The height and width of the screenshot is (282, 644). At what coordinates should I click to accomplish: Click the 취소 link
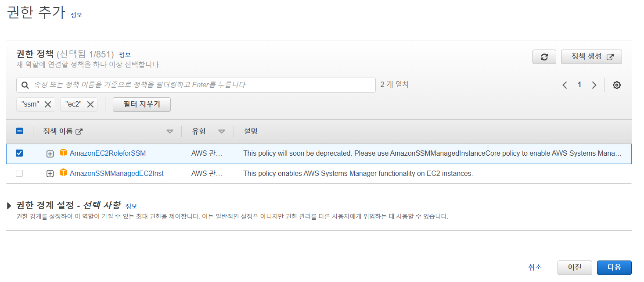(x=535, y=267)
